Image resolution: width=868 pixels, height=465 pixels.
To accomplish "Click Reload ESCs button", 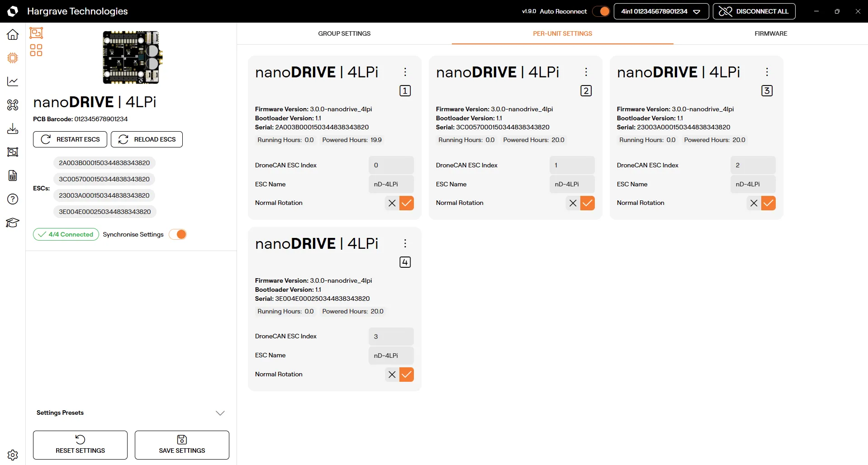I will coord(147,139).
